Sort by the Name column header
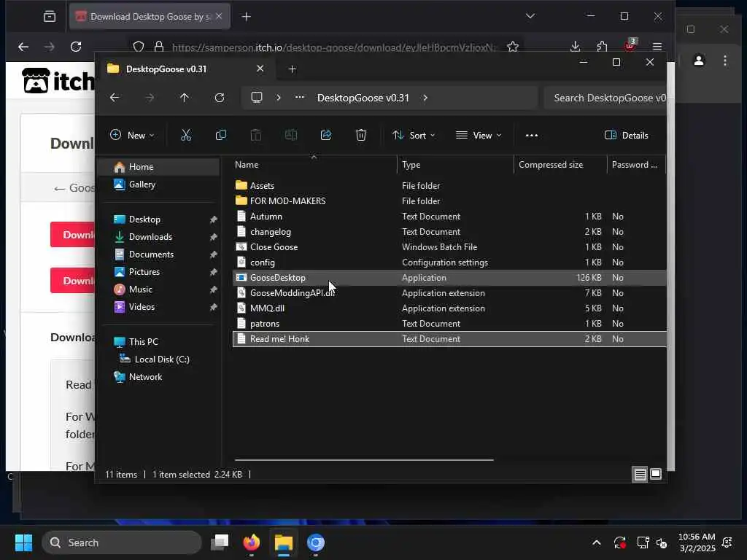747x560 pixels. tap(314, 165)
